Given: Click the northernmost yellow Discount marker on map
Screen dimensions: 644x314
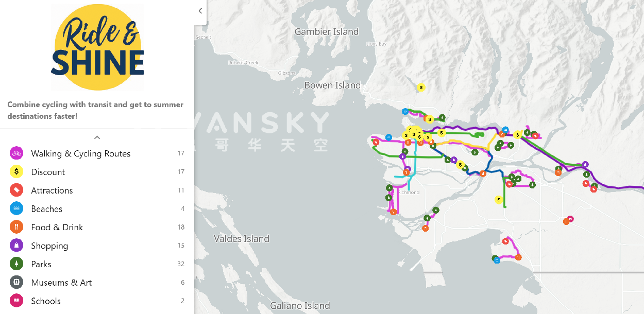Looking at the screenshot, I should point(421,88).
